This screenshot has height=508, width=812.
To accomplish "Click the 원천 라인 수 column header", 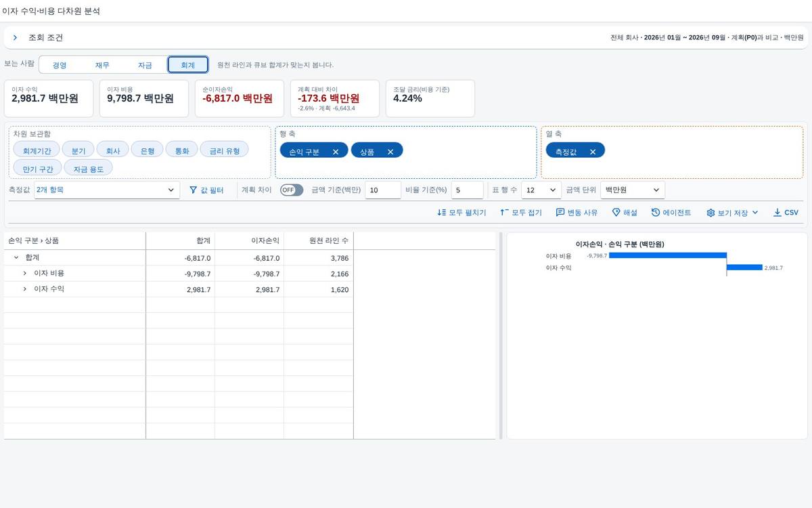I will [x=319, y=240].
